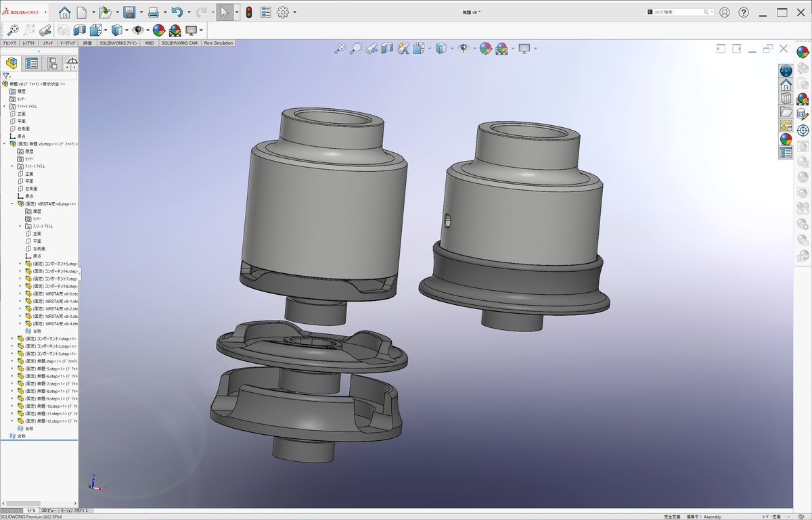Switch to the アセンブリ command tab
This screenshot has width=812, height=520.
(10, 43)
